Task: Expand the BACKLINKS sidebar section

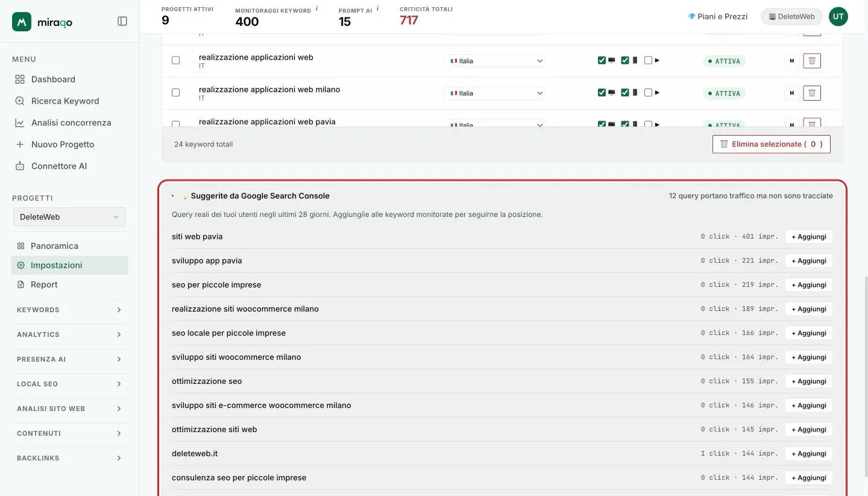Action: pos(69,458)
